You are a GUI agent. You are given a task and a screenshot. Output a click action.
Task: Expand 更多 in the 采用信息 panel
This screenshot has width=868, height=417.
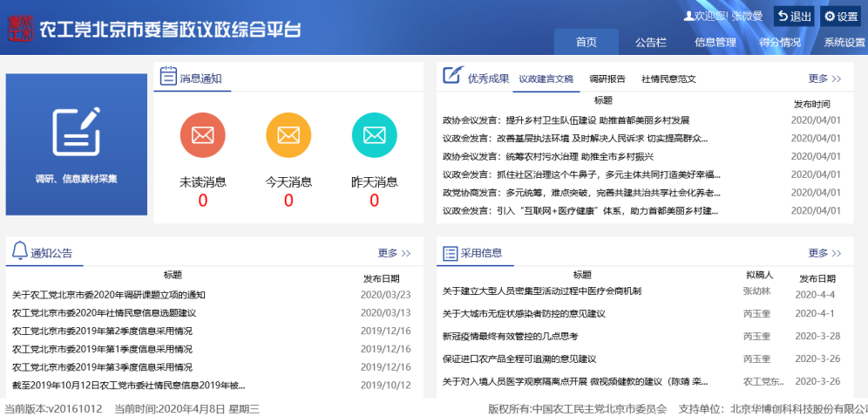click(x=824, y=253)
